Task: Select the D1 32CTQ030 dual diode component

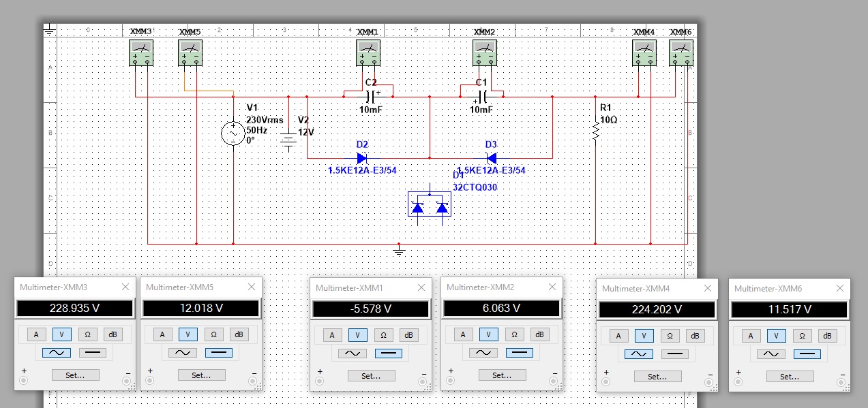Action: pos(430,204)
